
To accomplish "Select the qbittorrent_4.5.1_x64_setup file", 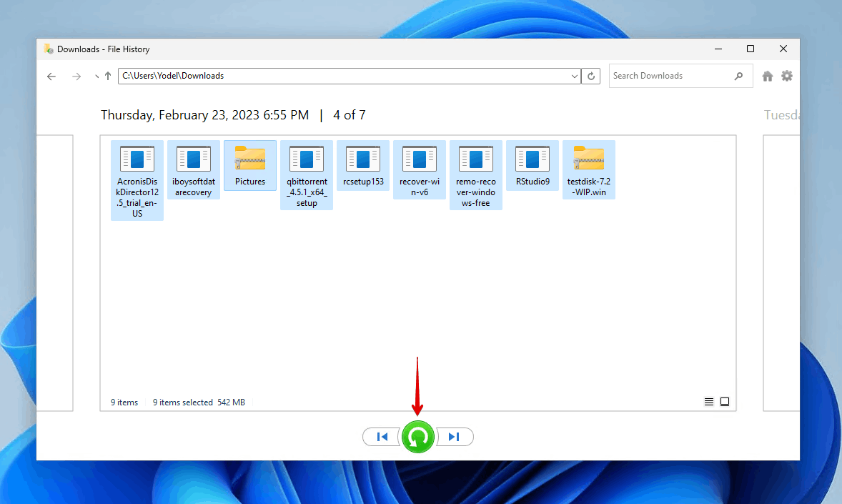I will pos(307,175).
